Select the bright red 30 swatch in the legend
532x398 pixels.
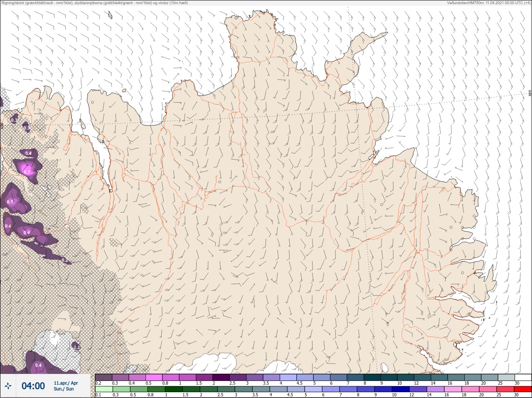(523, 389)
